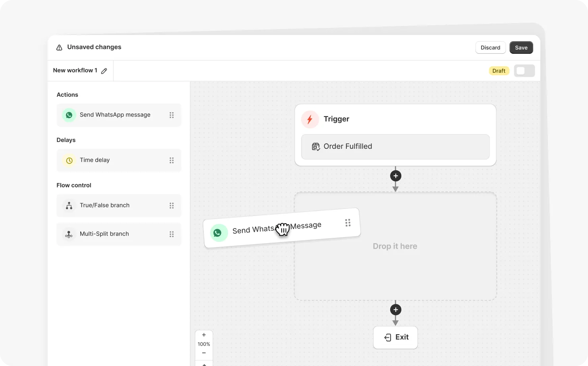This screenshot has width=588, height=366.
Task: Toggle the workflow Draft switch on
Action: pos(524,71)
